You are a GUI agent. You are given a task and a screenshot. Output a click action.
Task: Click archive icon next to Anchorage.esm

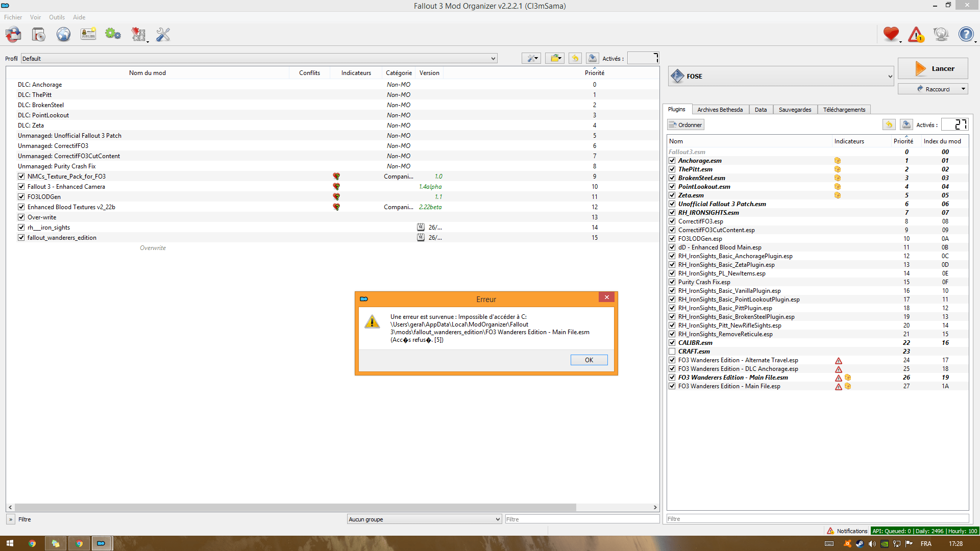point(838,161)
